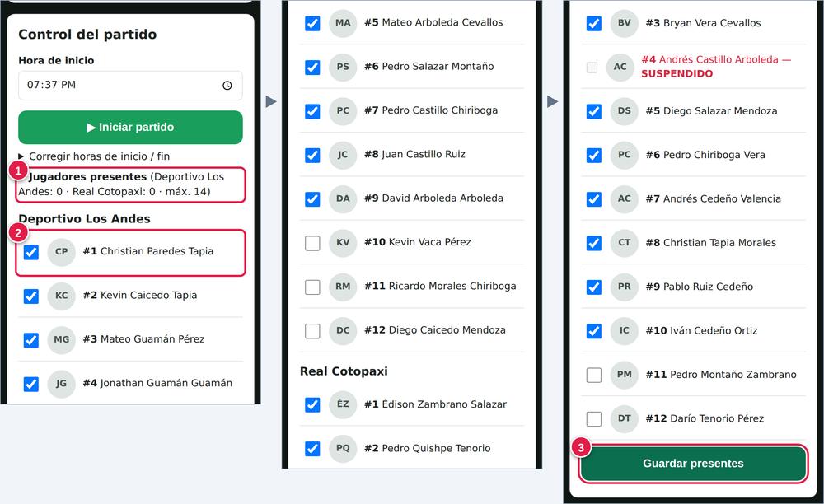Tap the KV avatar of Kevin Vaca Pérez

343,243
